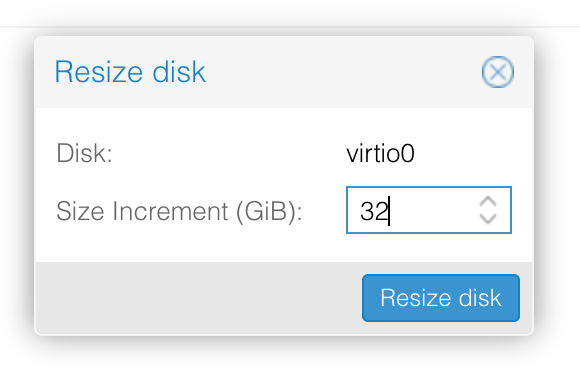This screenshot has height=380, width=580.
Task: Click the Disk: field label
Action: tap(84, 153)
